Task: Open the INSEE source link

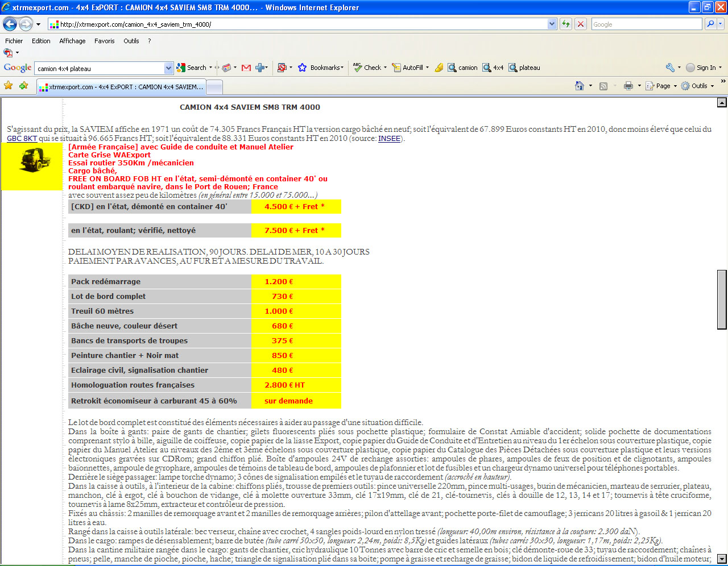Action: (x=389, y=139)
